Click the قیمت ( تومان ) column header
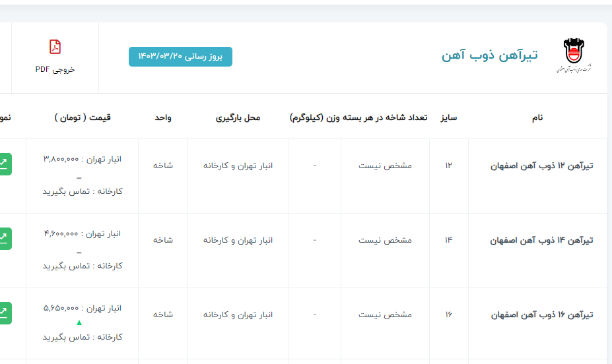The height and width of the screenshot is (364, 612). [x=83, y=117]
